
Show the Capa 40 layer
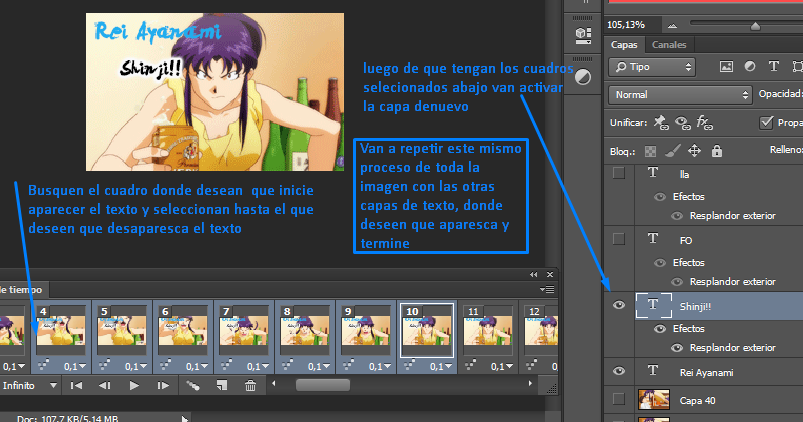[x=619, y=399]
